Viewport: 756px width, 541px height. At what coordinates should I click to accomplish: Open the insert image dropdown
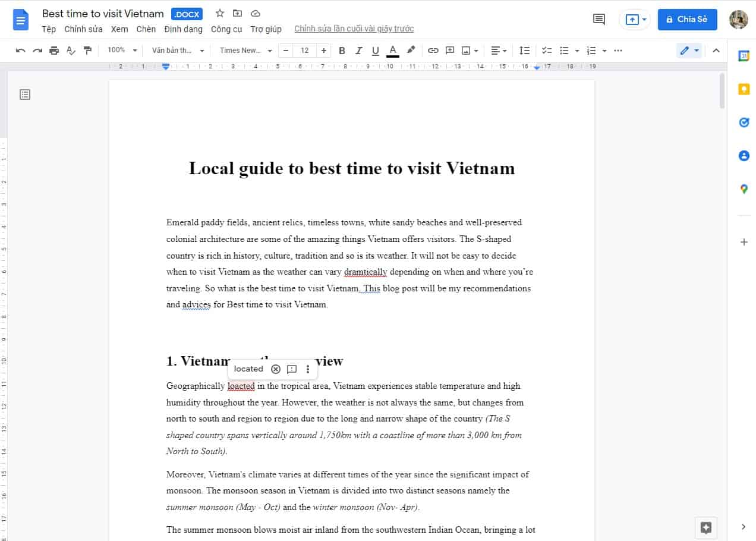click(470, 51)
